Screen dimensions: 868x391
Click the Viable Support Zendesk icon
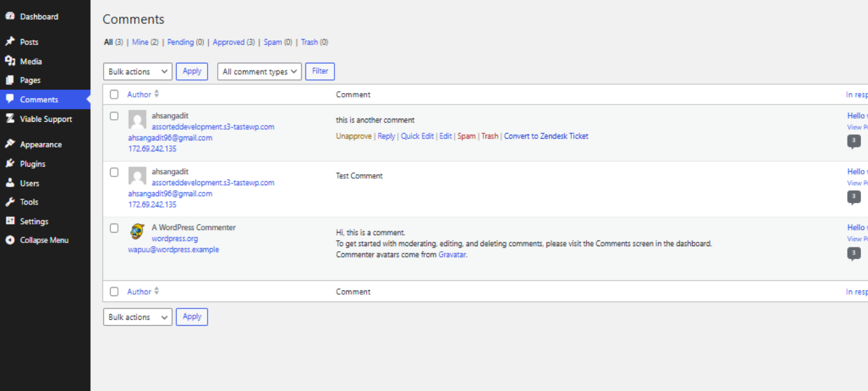click(x=10, y=119)
